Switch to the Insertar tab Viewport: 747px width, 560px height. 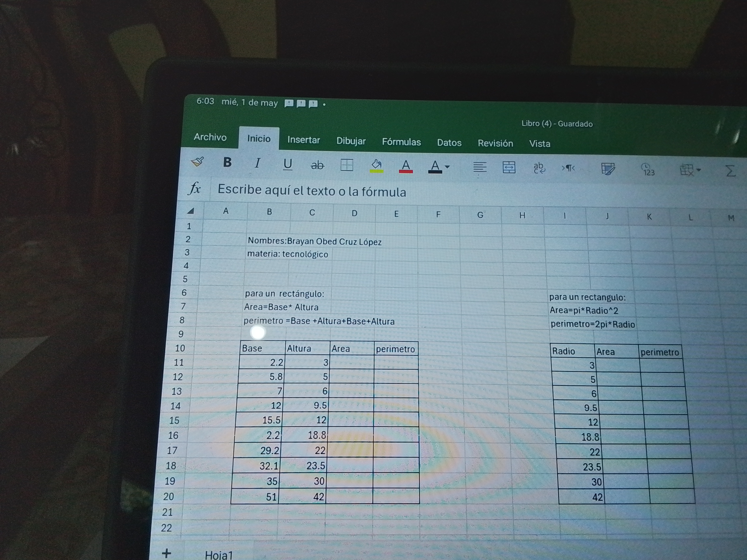(x=303, y=140)
